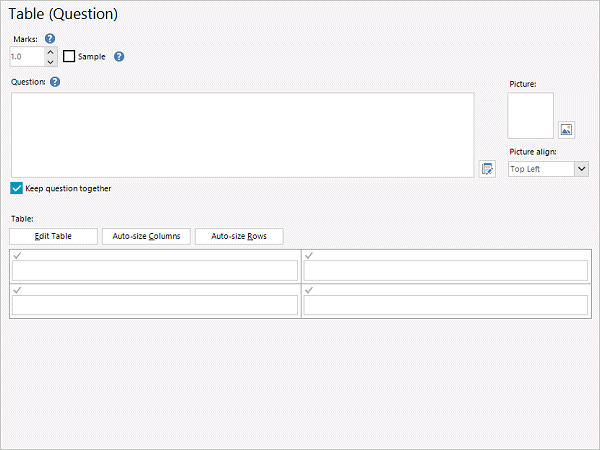
Task: Click the checkmark in the top-right table cell
Action: tap(309, 256)
